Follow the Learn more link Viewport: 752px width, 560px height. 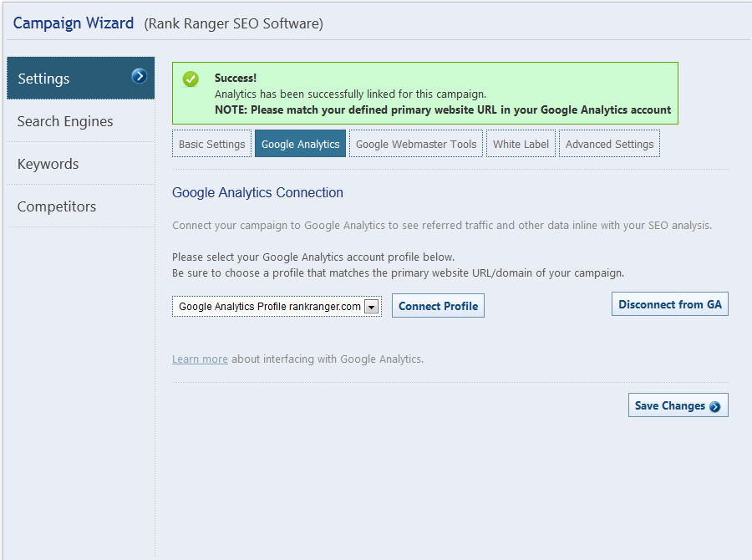(200, 359)
